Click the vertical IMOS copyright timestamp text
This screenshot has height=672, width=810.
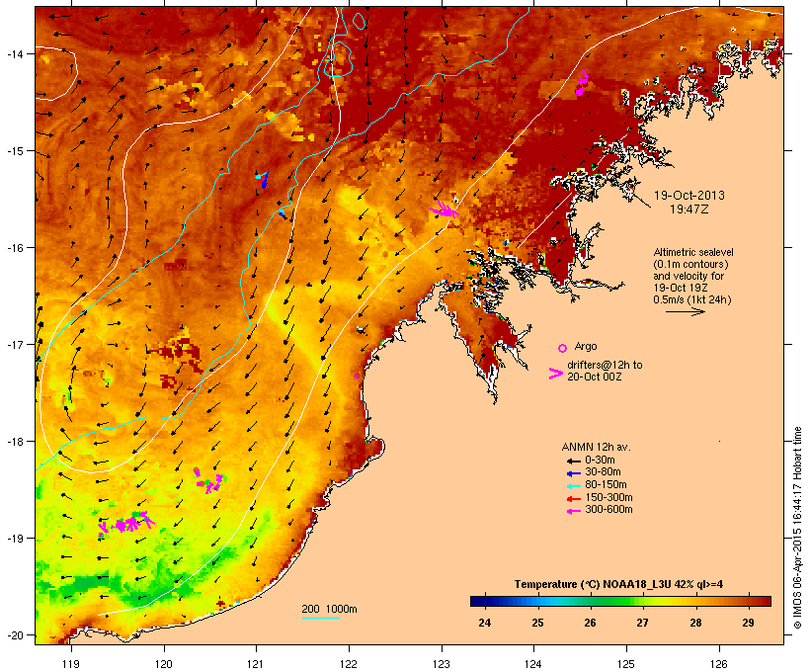pyautogui.click(x=797, y=528)
